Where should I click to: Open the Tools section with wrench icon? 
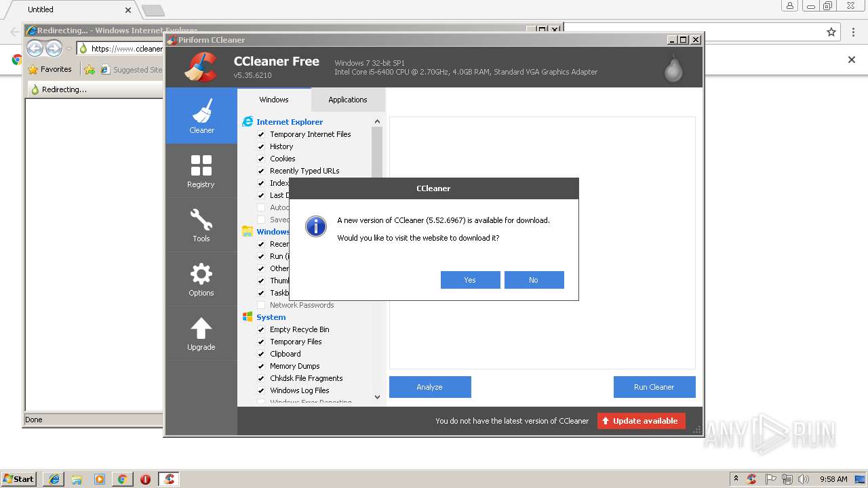pos(201,225)
